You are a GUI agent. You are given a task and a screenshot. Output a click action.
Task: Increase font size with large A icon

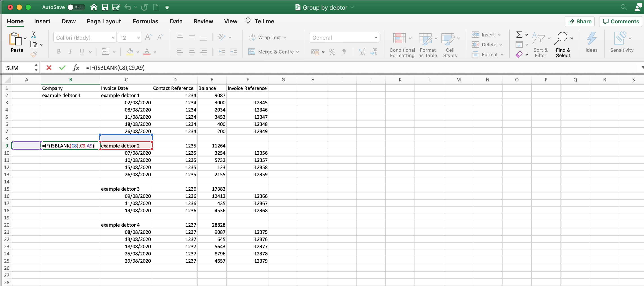point(148,37)
